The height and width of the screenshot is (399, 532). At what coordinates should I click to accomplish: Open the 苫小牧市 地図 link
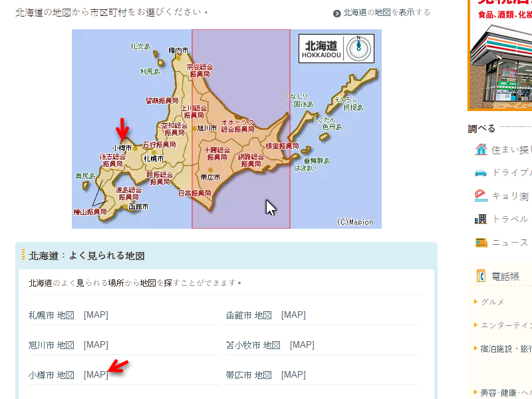(x=253, y=345)
